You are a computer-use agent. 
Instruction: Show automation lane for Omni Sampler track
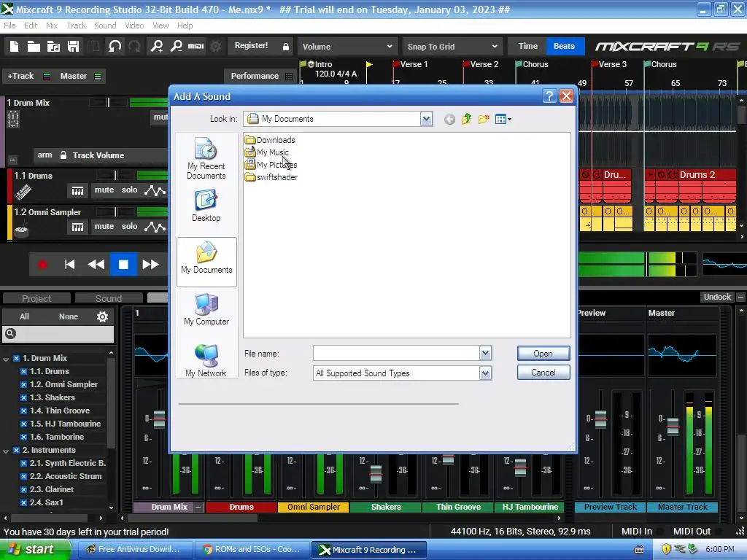155,227
